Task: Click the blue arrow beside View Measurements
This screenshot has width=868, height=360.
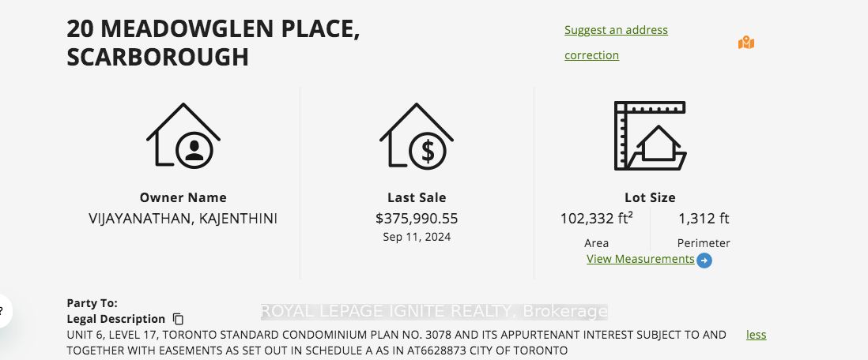Action: 704,261
